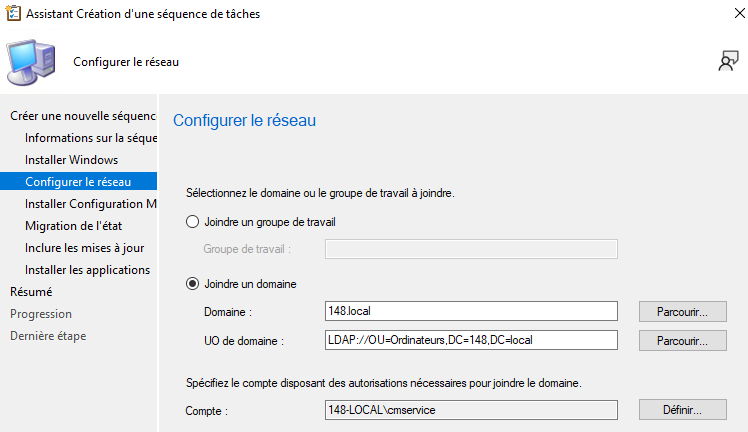748x432 pixels.
Task: Select 'Joindre un groupe de travail' radio button
Action: point(193,222)
